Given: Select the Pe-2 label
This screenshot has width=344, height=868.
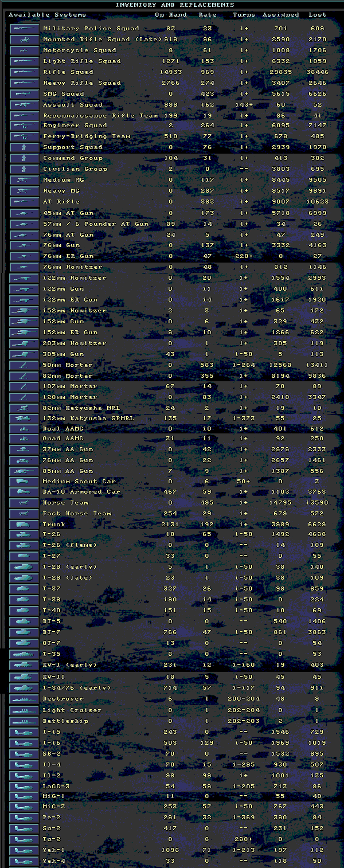Looking at the screenshot, I should (52, 818).
